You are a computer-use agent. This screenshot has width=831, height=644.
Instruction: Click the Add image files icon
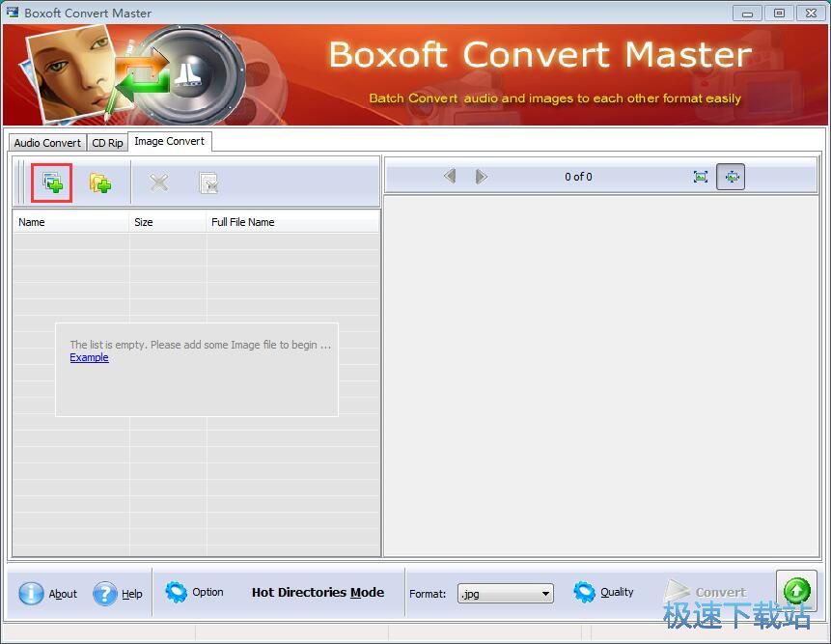point(52,182)
